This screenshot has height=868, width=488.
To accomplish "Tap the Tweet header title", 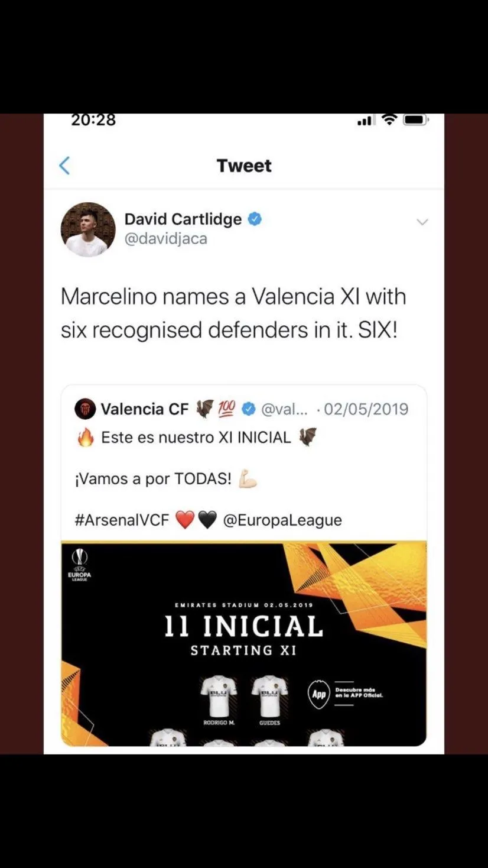I will (x=244, y=166).
